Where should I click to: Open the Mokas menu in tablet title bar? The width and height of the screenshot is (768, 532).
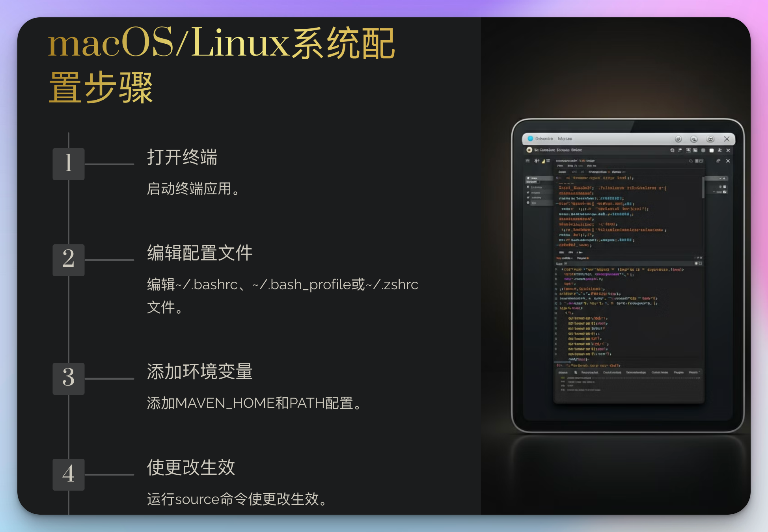coord(565,139)
